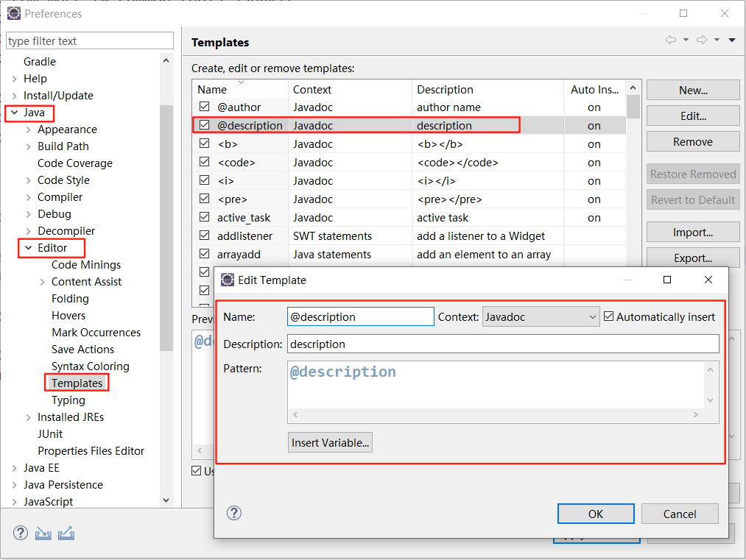Click the Remove template button

[693, 142]
